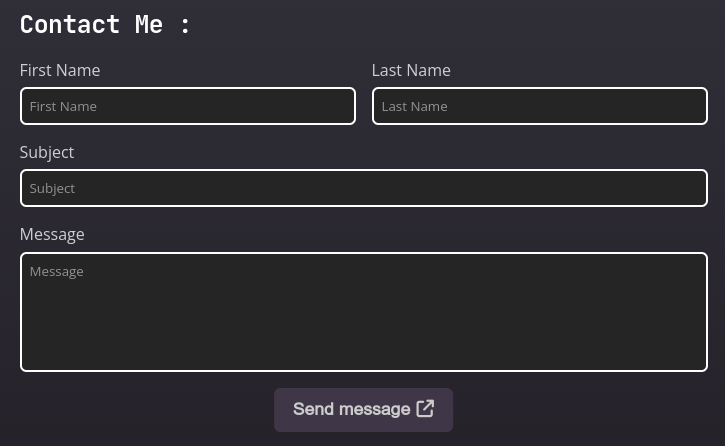Click into the Last Name text box
Image resolution: width=725 pixels, height=446 pixels.
coord(539,106)
